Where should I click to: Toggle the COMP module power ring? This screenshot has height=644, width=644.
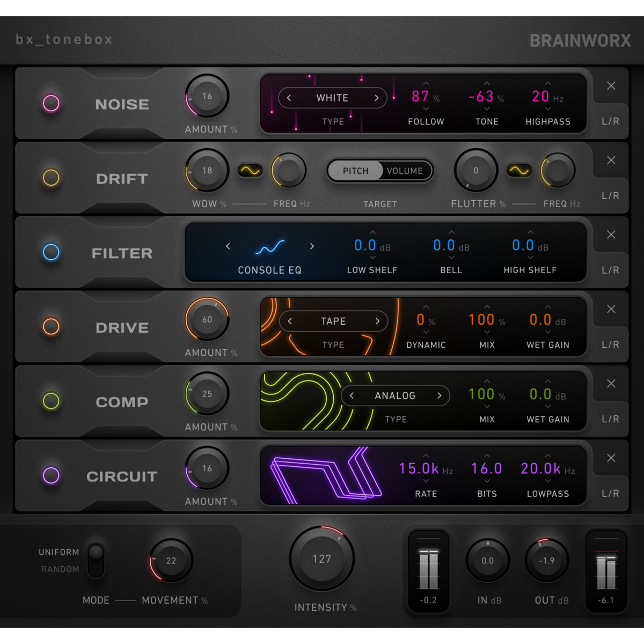[51, 401]
